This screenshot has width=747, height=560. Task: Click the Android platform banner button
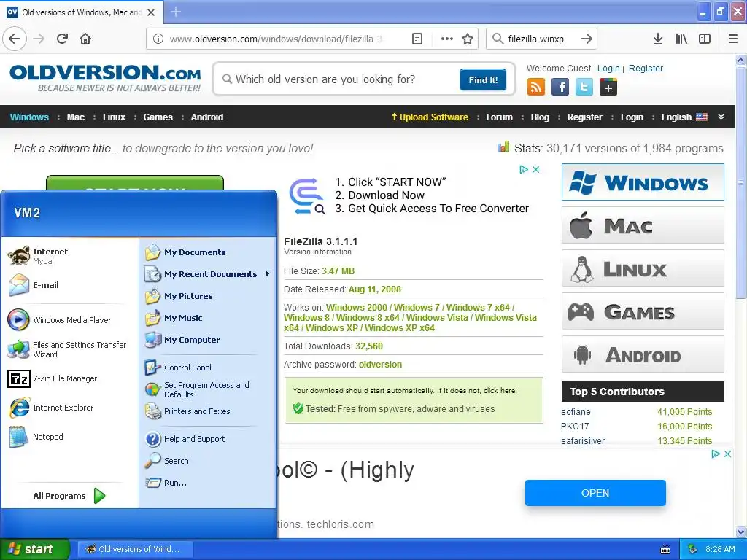(x=643, y=354)
